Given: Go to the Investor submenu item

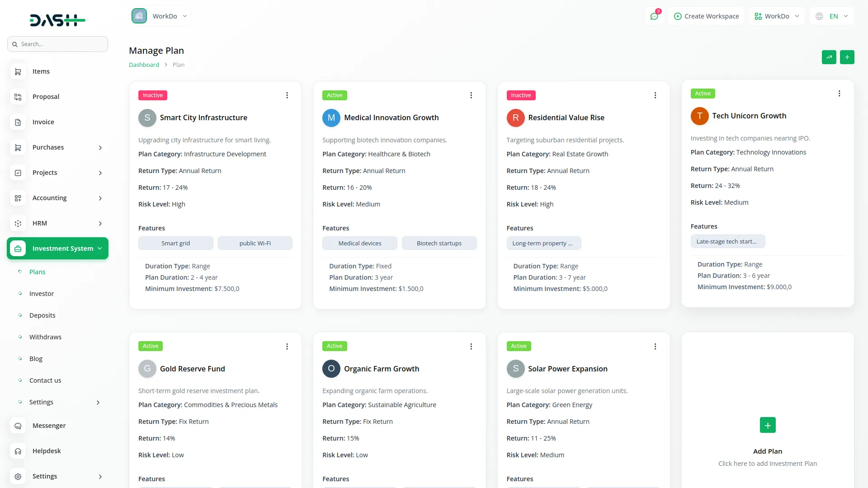Looking at the screenshot, I should click(x=42, y=294).
